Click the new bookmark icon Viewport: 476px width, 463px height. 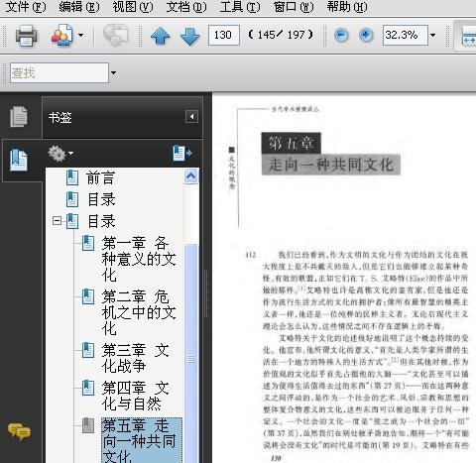(182, 153)
